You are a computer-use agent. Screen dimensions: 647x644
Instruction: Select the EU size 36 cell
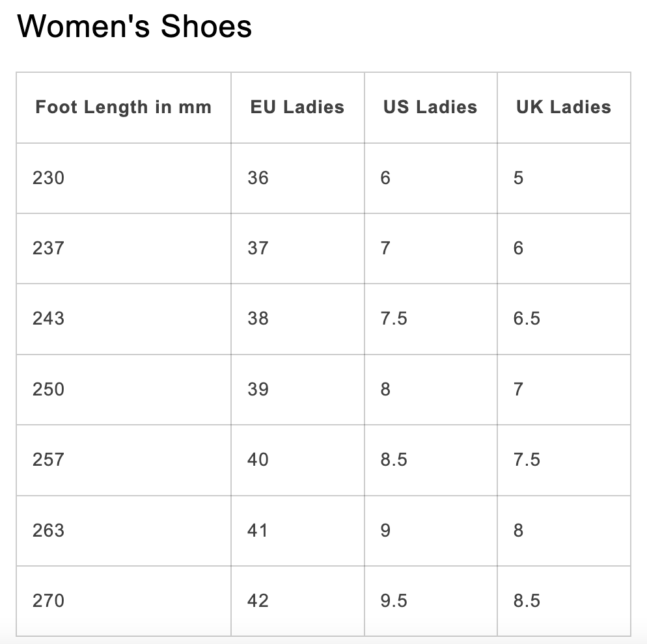pos(297,178)
